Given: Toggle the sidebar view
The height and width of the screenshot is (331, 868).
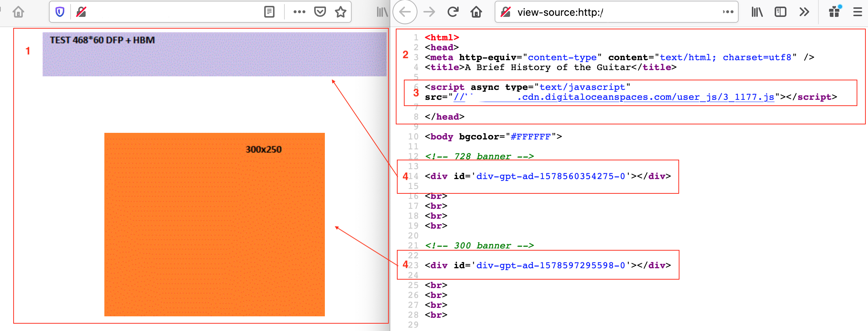Looking at the screenshot, I should click(780, 12).
